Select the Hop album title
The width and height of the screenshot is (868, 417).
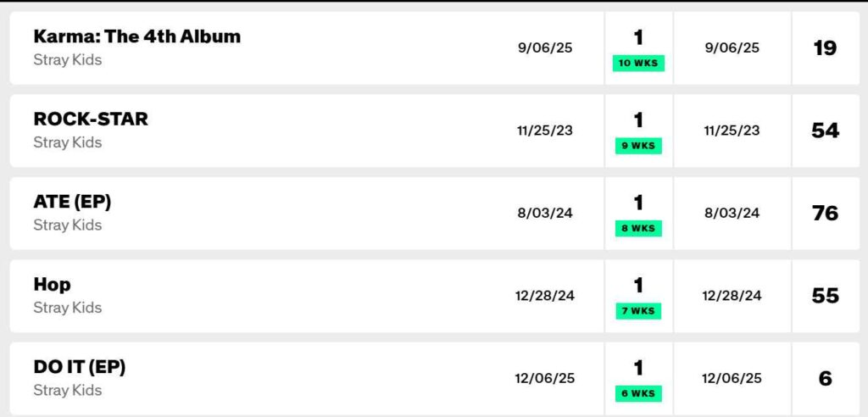point(52,284)
